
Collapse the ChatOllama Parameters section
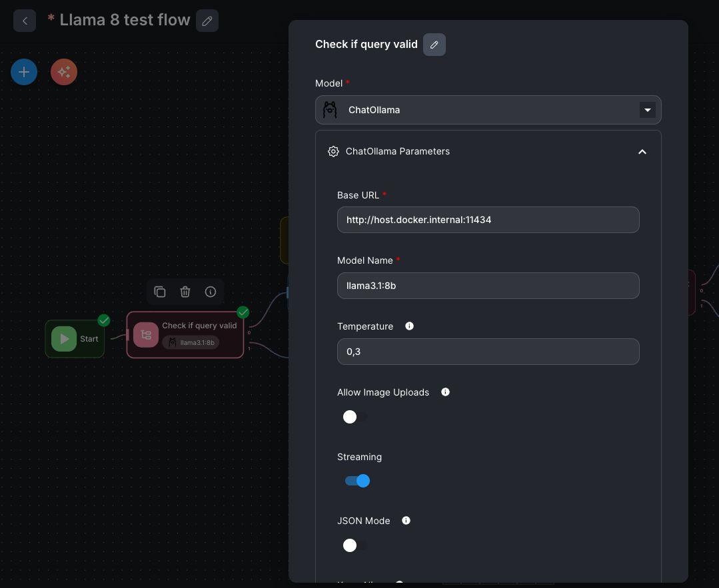(x=642, y=152)
